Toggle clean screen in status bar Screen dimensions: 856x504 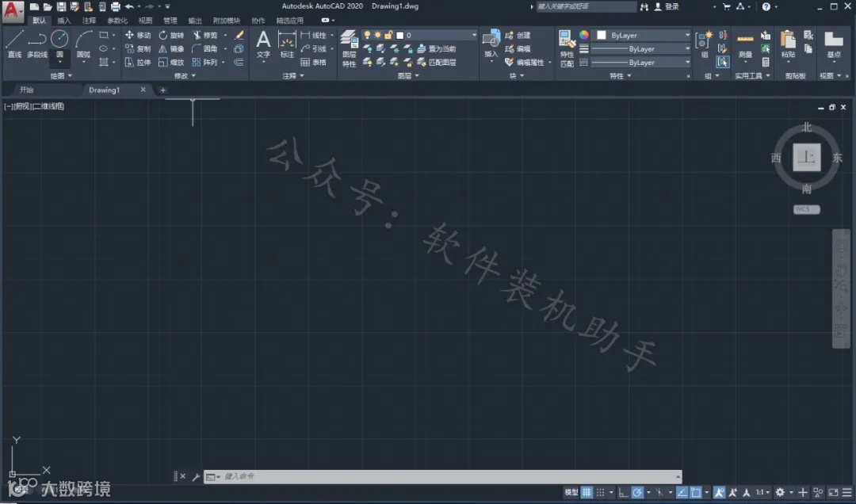(833, 492)
